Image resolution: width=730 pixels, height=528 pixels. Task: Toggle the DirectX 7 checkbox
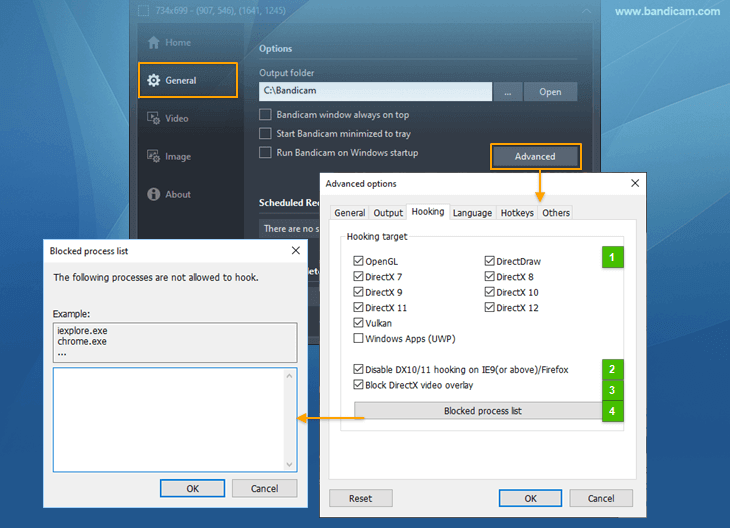pos(358,277)
